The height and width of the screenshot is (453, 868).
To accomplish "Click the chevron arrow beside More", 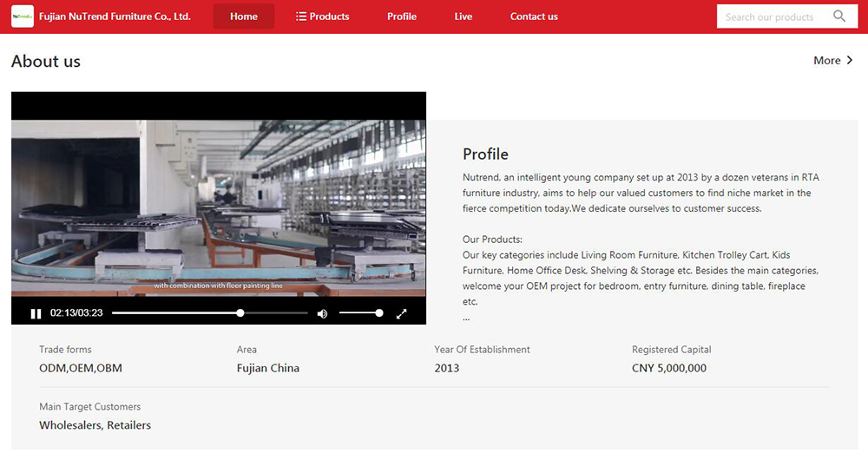I will coord(850,60).
